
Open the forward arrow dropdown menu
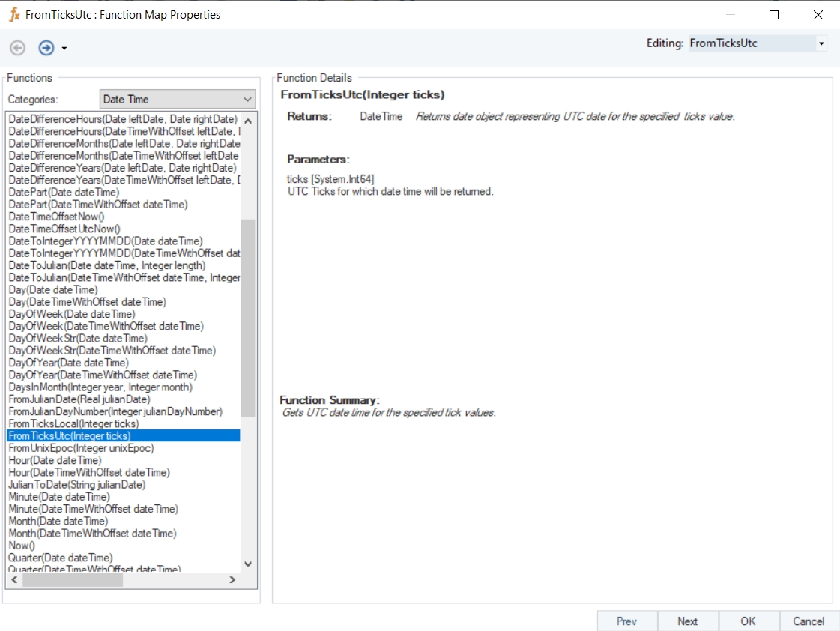[x=64, y=49]
